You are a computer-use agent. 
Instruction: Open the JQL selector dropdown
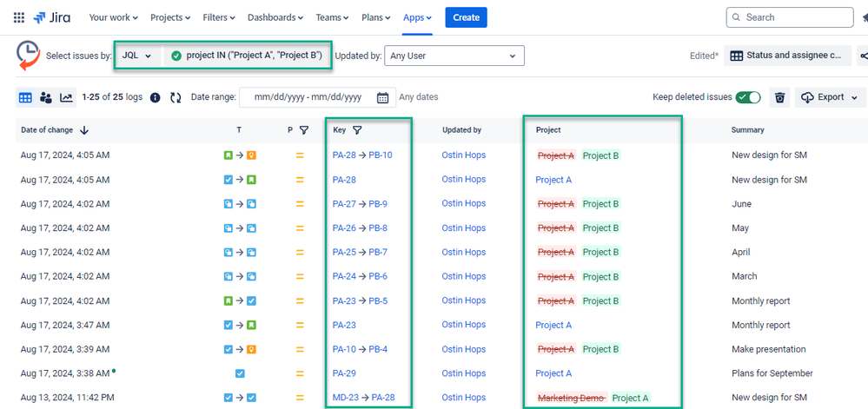tap(137, 56)
